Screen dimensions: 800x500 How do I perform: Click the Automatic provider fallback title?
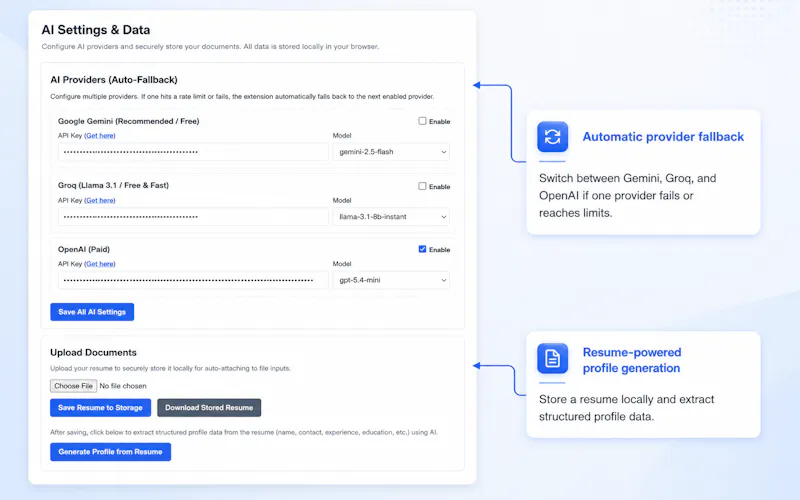click(663, 137)
